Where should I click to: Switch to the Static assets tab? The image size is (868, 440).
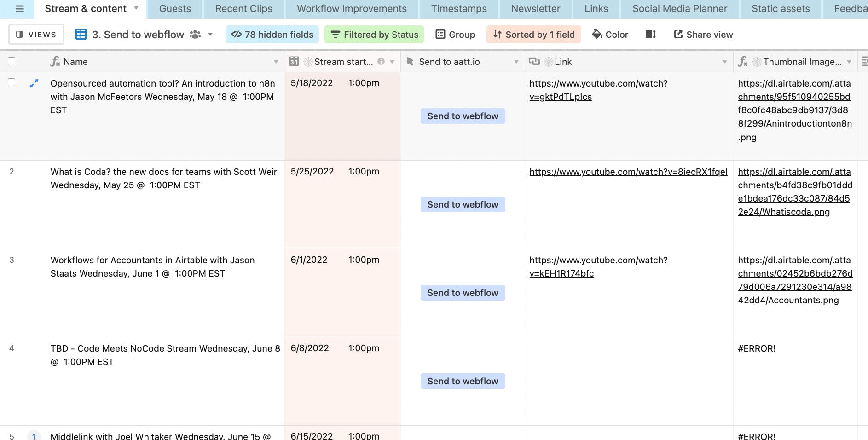pyautogui.click(x=781, y=9)
